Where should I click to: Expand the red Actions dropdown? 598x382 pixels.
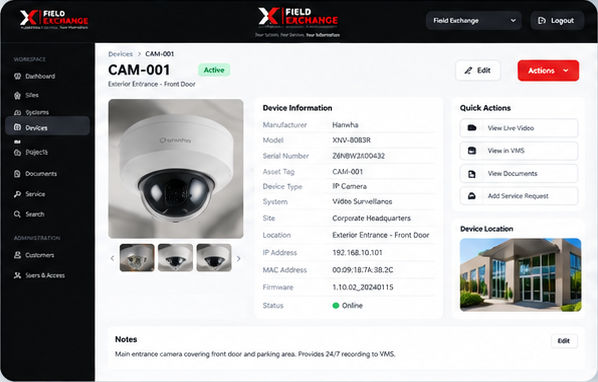548,71
